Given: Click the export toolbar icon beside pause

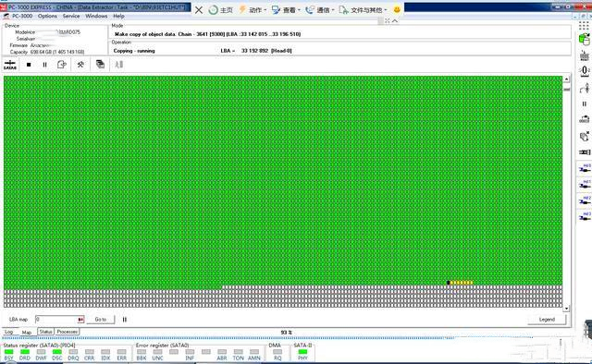Looking at the screenshot, I should click(x=62, y=65).
